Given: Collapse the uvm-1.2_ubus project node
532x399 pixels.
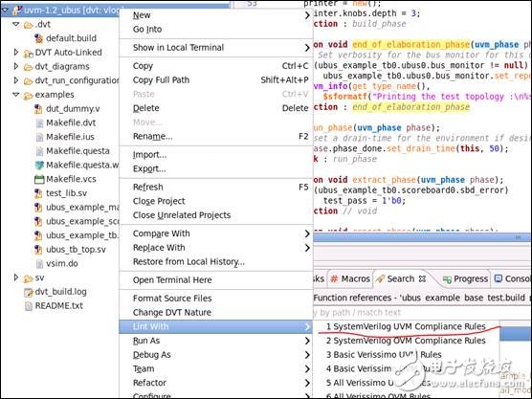Looking at the screenshot, I should point(5,11).
